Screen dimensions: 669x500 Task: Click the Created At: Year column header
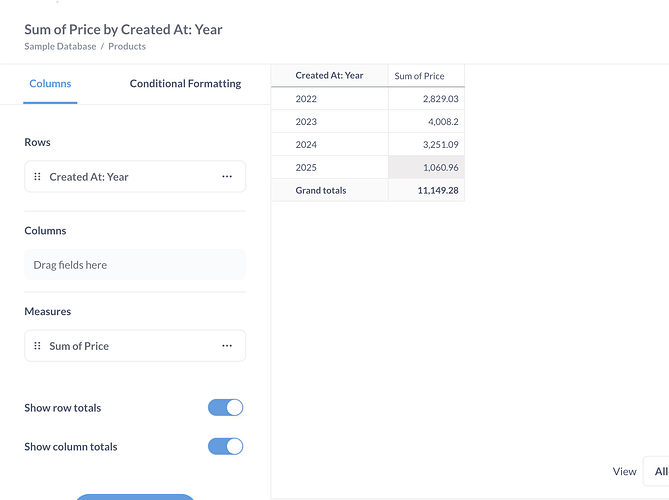pyautogui.click(x=329, y=76)
